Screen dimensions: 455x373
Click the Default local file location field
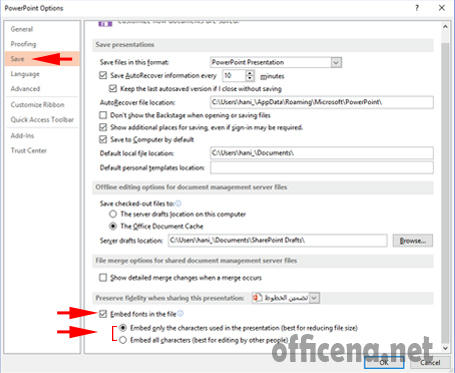(x=322, y=153)
